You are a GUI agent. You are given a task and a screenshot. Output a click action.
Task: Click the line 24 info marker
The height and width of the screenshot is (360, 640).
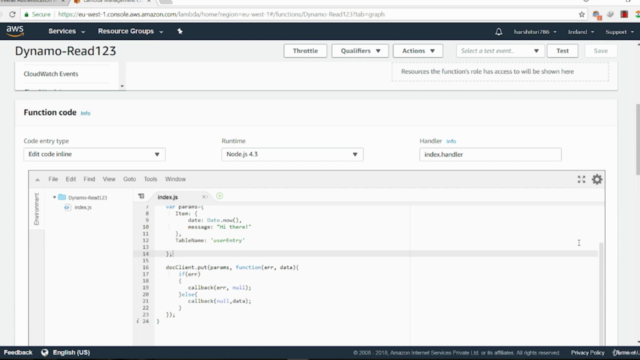tap(138, 321)
